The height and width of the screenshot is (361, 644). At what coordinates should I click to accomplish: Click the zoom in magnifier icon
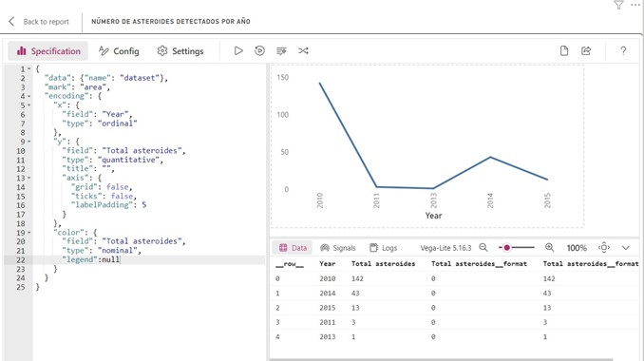(550, 248)
